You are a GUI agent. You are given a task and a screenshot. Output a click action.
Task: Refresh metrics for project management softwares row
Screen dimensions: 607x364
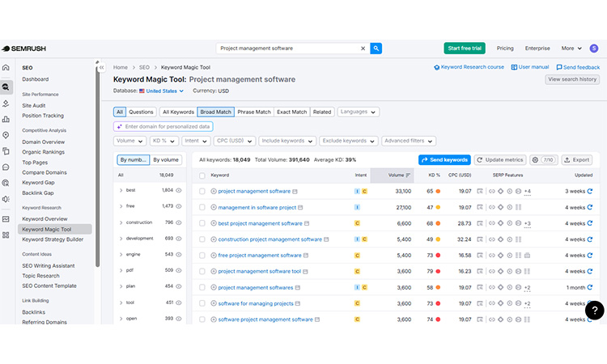(x=590, y=287)
